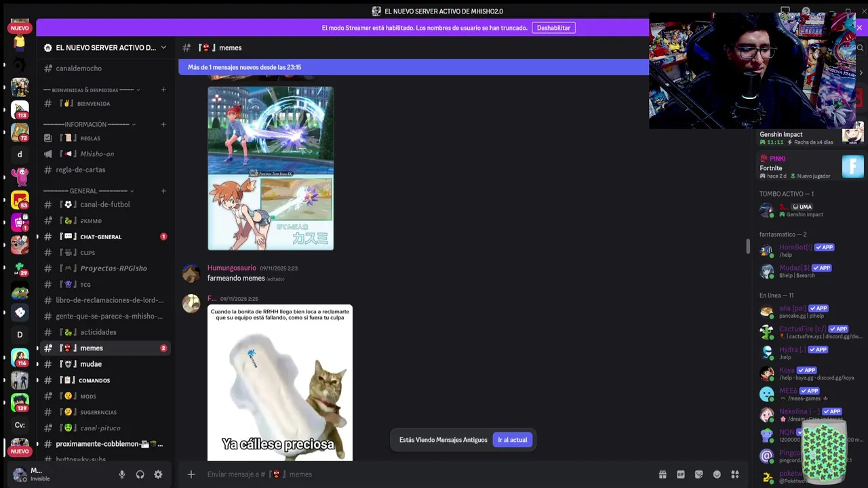Viewport: 868px width, 488px height.
Task: Open the sticker picker
Action: point(698,474)
